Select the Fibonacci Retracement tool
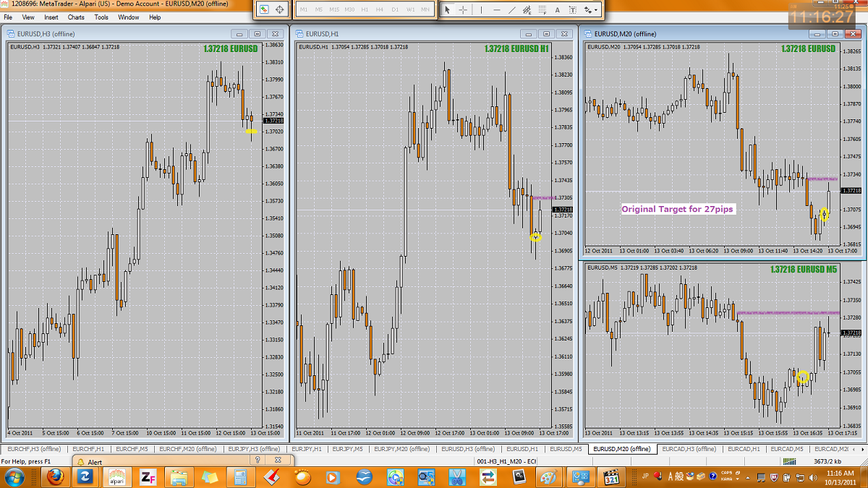Screen dimensions: 868x488 click(x=542, y=10)
